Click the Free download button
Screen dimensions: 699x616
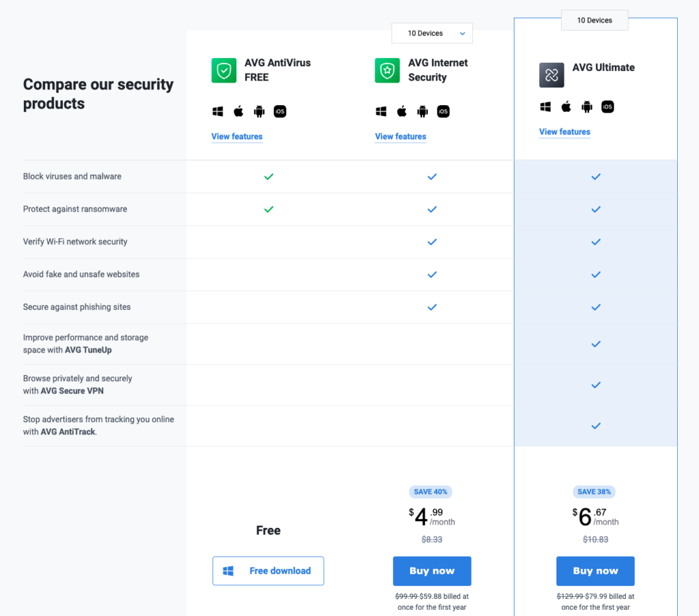pyautogui.click(x=268, y=571)
